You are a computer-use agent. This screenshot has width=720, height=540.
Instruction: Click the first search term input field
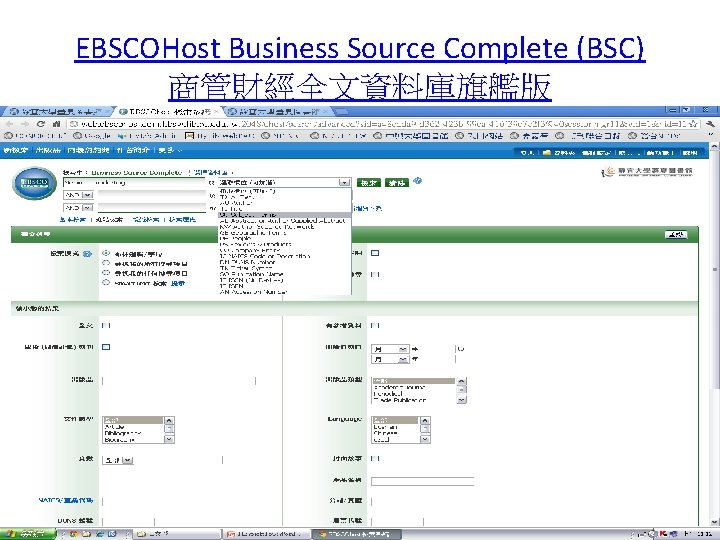135,183
